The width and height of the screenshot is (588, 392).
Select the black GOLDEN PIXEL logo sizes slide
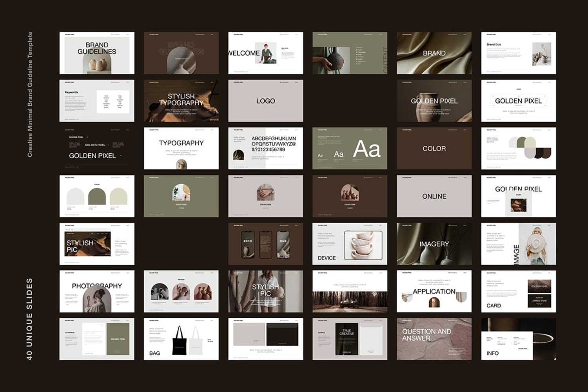click(97, 149)
